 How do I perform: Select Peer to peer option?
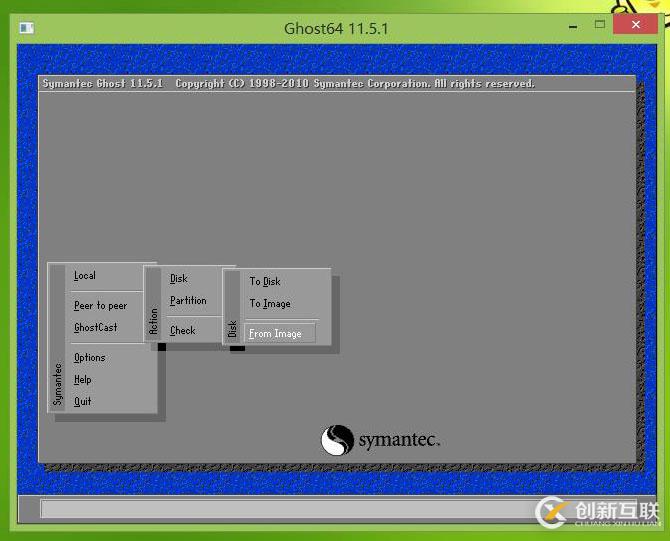(100, 306)
